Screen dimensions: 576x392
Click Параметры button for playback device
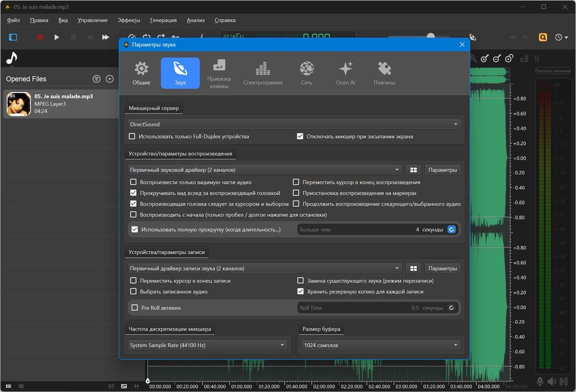(443, 170)
